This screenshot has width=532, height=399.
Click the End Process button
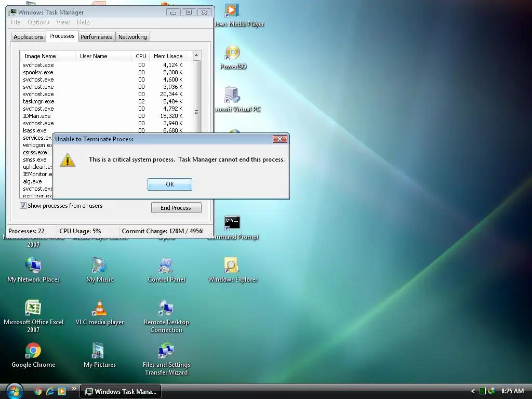click(x=176, y=208)
